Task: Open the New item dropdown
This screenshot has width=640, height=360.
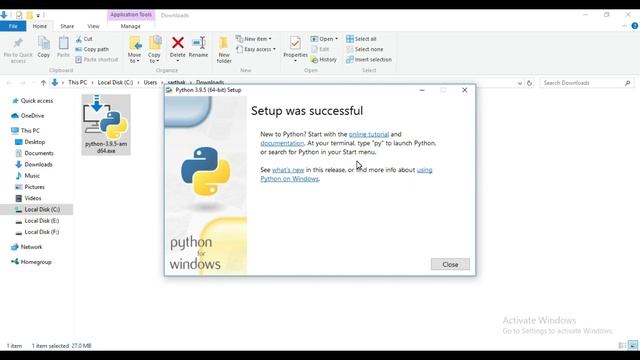Action: coord(253,39)
